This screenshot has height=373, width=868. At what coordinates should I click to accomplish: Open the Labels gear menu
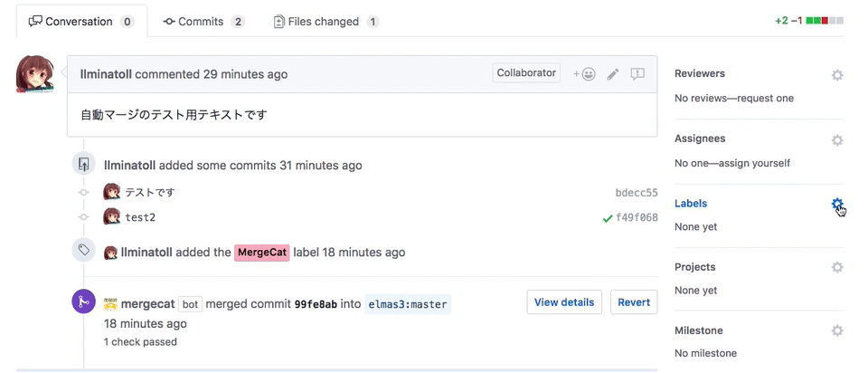coord(837,204)
